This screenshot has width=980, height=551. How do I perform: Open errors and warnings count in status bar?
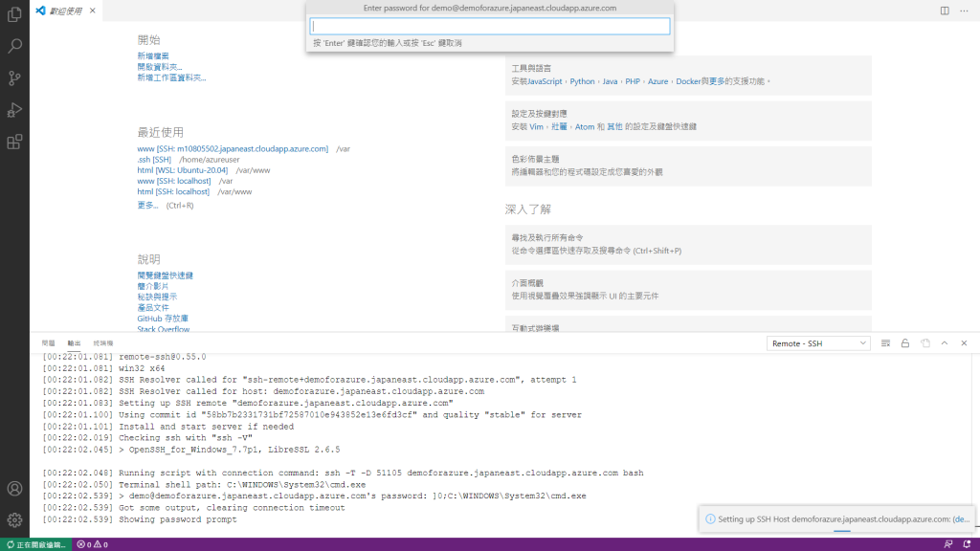[93, 544]
